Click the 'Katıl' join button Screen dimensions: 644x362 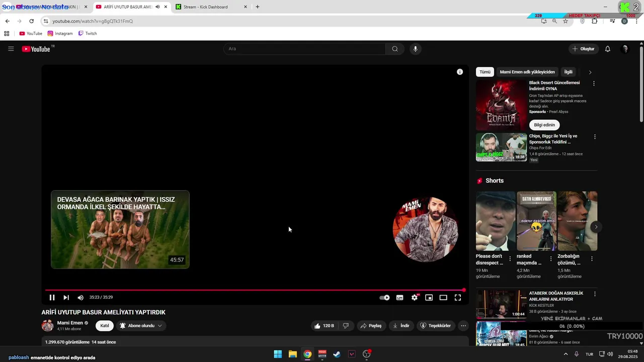pyautogui.click(x=105, y=326)
